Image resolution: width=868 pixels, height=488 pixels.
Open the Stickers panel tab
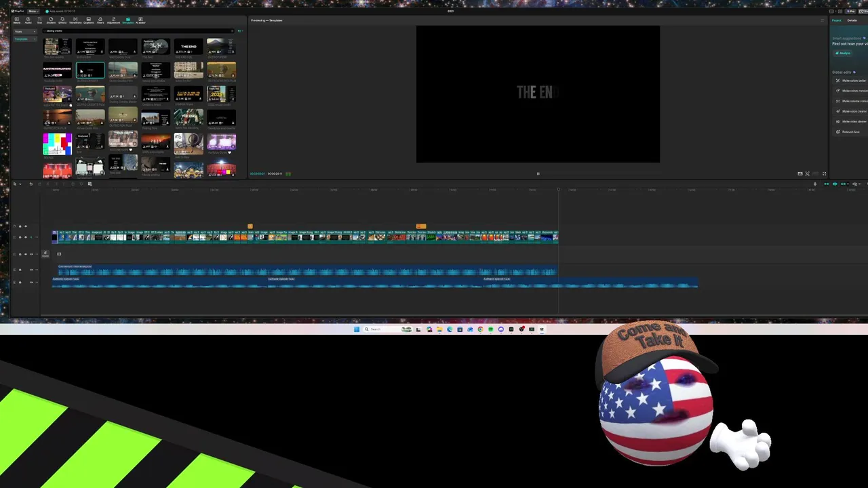(51, 20)
